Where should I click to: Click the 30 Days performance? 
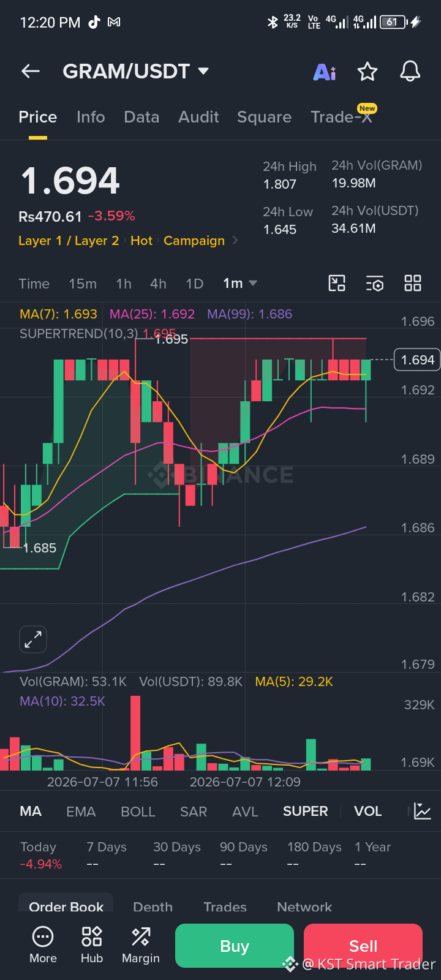point(177,855)
